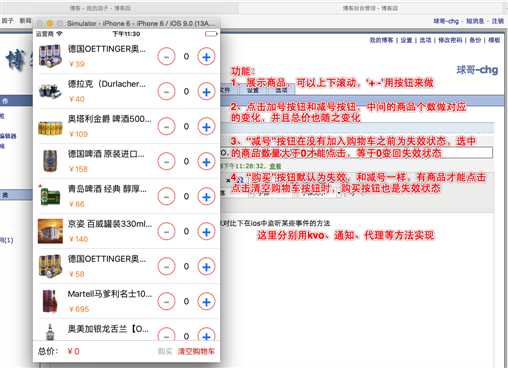The width and height of the screenshot is (508, 368).
Task: Tap the Martell马爹利 bottle image
Action: [50, 301]
